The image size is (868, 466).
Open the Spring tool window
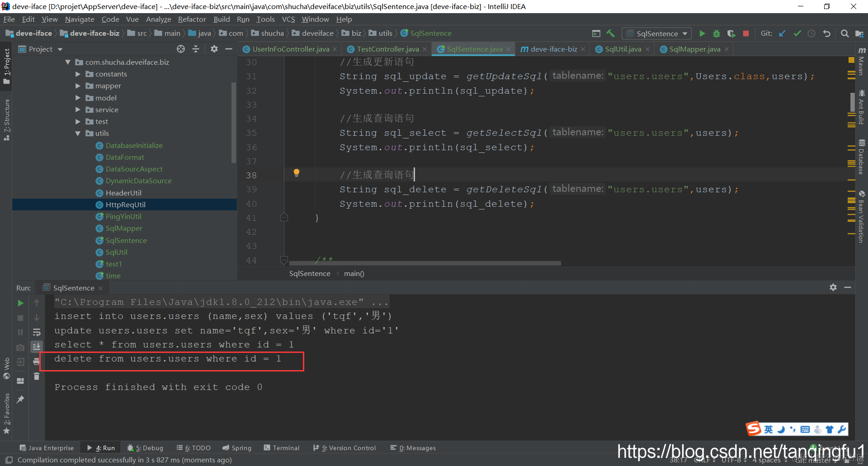tap(237, 448)
